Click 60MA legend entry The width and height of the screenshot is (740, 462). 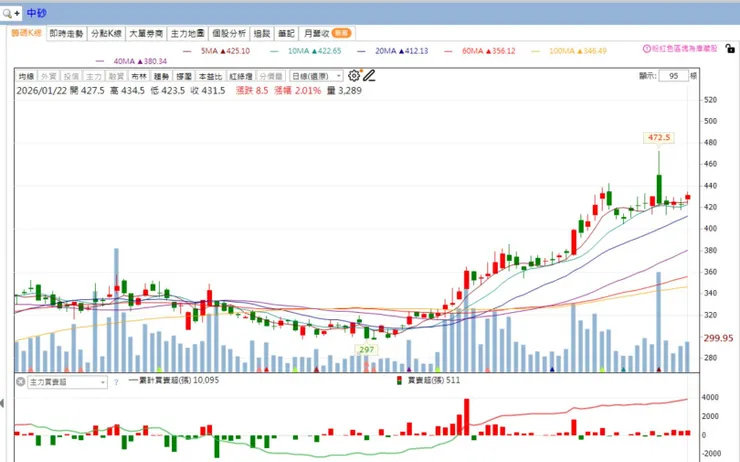[480, 50]
